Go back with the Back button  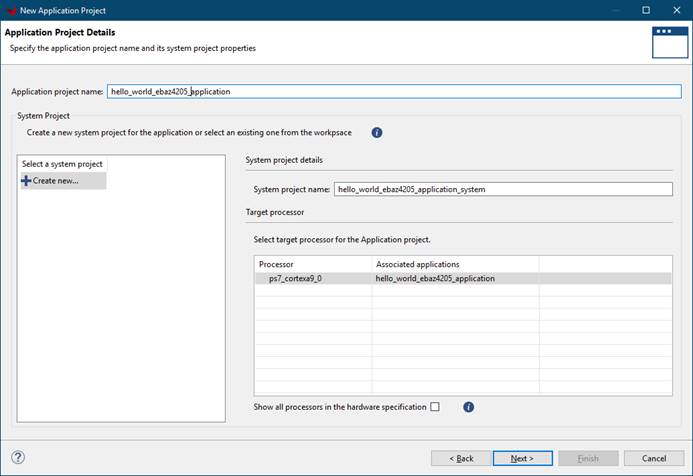tap(460, 458)
